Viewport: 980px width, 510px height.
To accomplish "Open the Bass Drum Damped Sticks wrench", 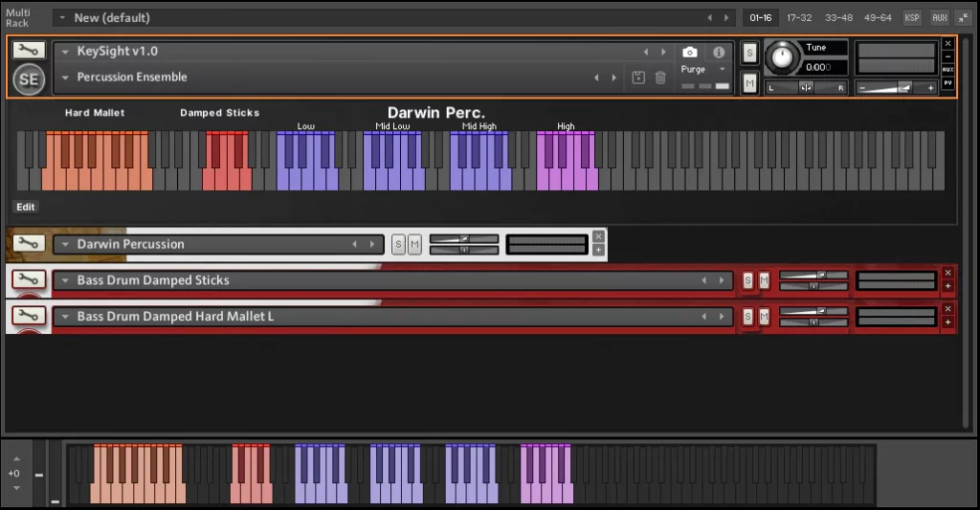I will point(28,279).
